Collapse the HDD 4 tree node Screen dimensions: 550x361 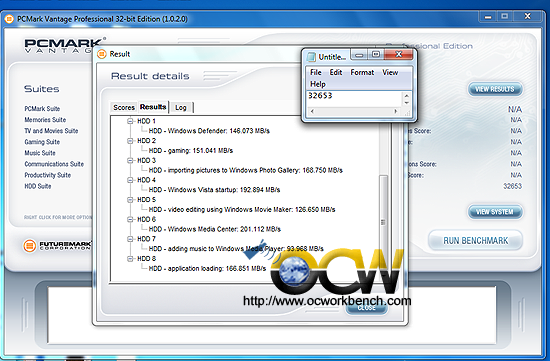[x=130, y=180]
